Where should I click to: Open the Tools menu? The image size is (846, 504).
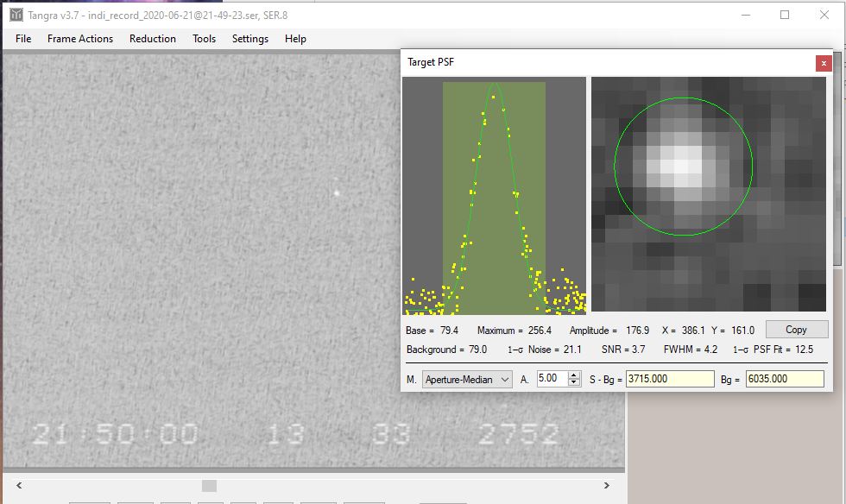coord(204,39)
